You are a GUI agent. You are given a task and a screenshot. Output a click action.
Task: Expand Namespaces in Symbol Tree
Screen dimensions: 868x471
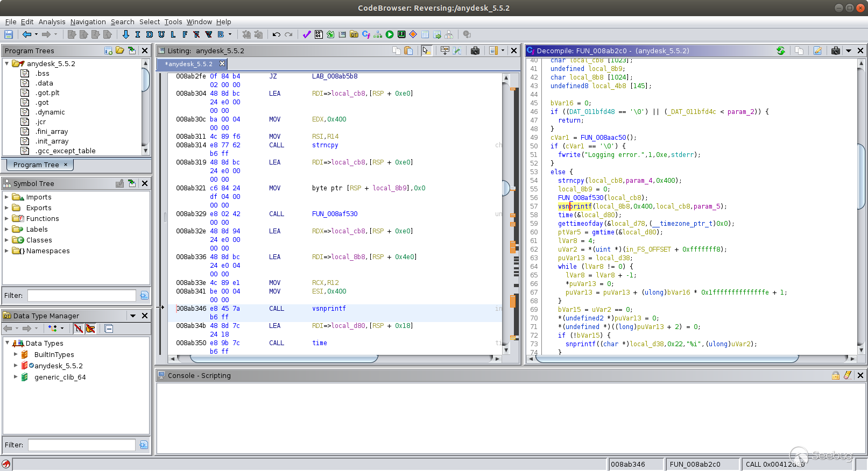pyautogui.click(x=7, y=251)
